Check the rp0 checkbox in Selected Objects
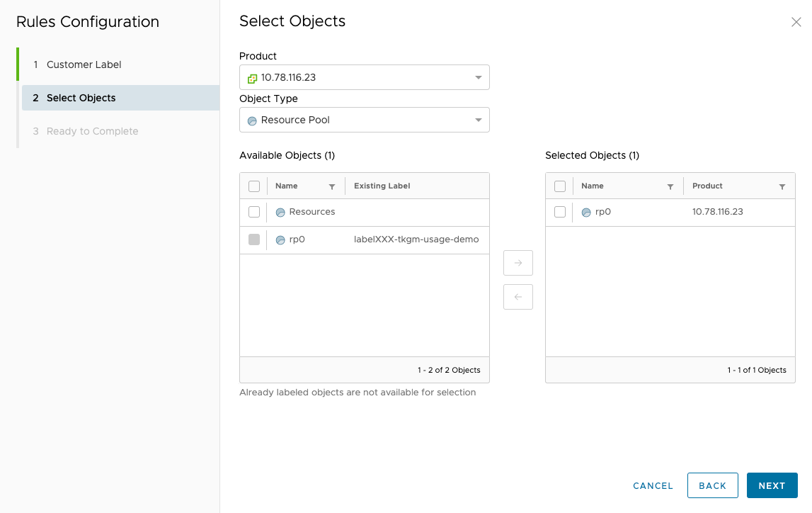The width and height of the screenshot is (812, 513). [560, 212]
